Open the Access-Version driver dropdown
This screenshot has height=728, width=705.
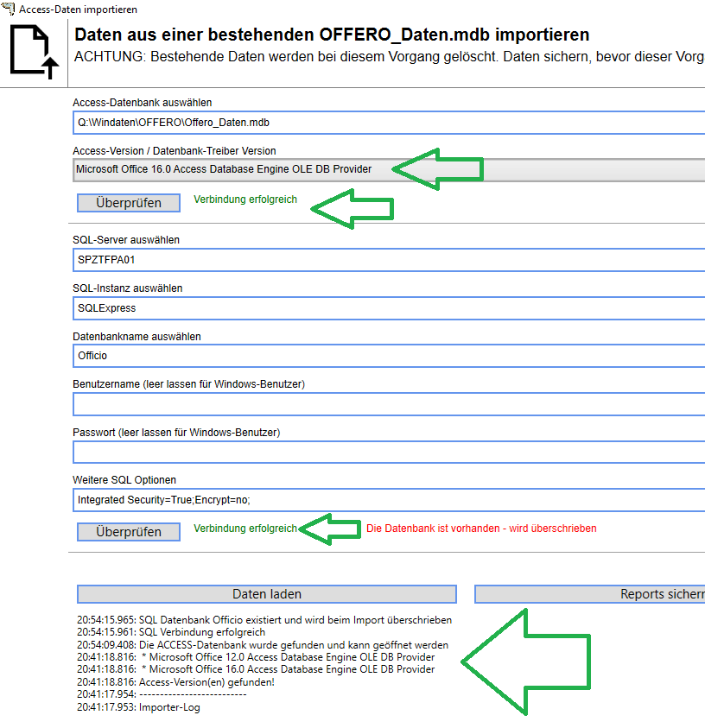(389, 169)
